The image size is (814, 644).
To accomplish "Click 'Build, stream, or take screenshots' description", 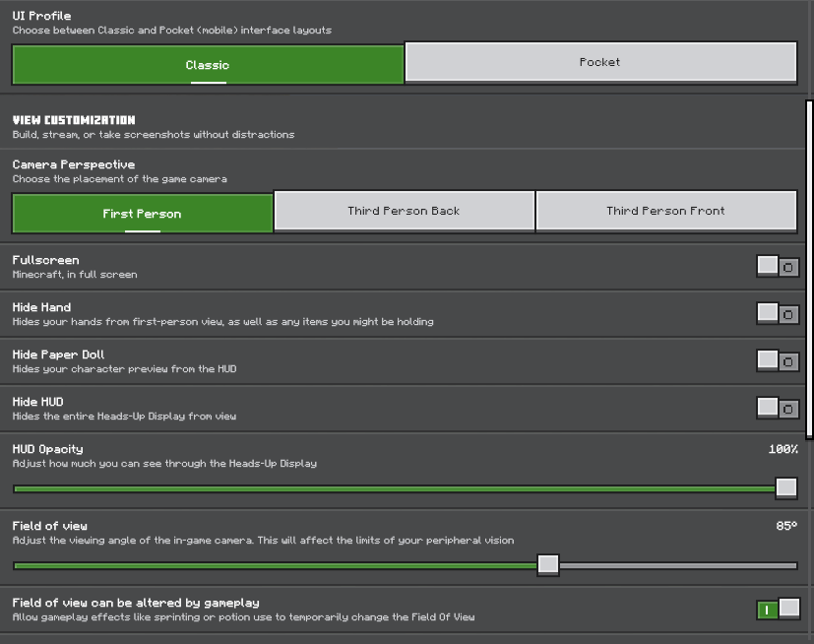I will pyautogui.click(x=154, y=135).
